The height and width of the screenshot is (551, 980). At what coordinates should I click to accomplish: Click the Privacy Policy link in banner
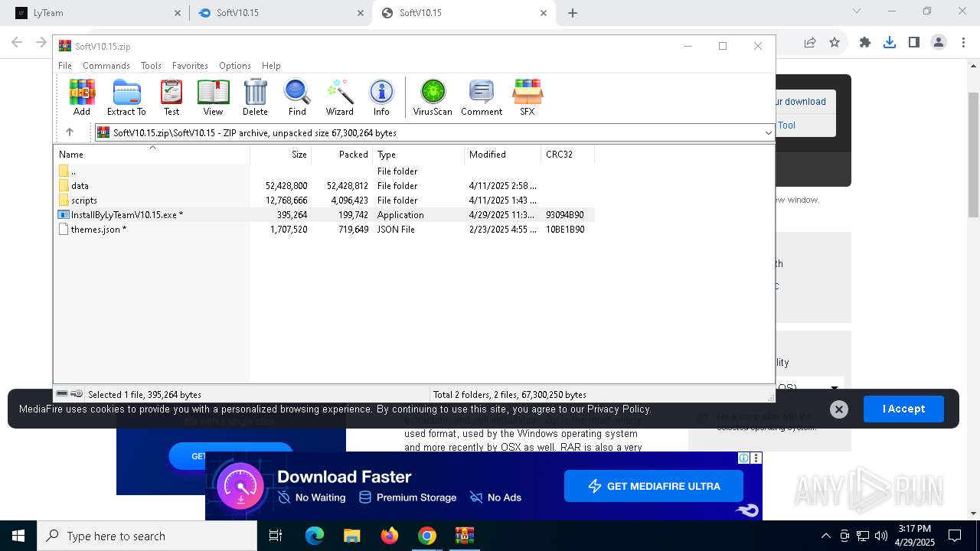(x=619, y=409)
